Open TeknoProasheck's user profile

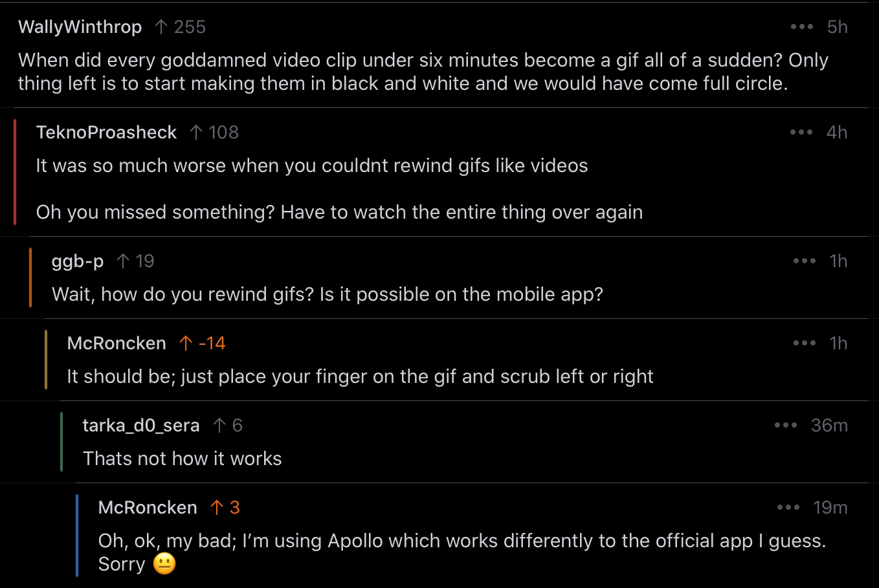(106, 133)
